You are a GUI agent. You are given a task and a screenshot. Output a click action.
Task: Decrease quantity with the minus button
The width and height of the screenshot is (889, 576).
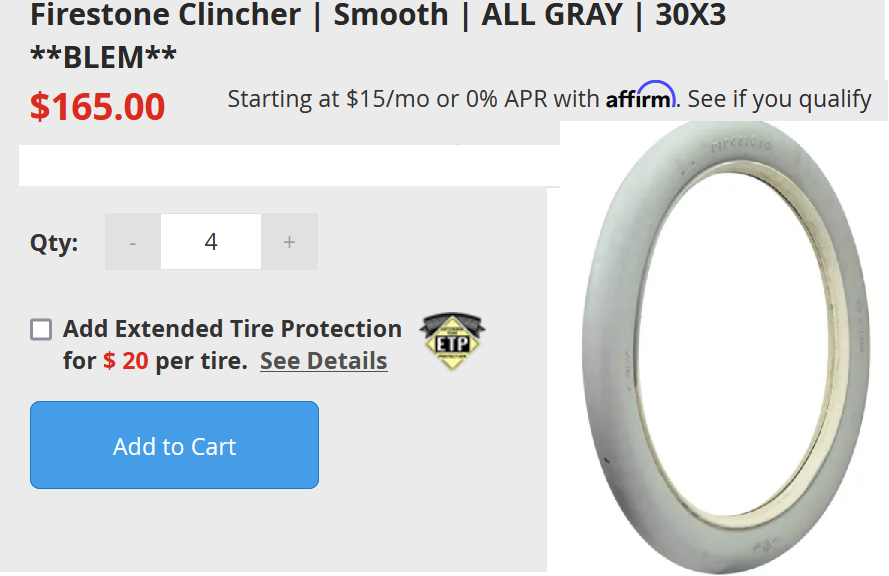[x=133, y=242]
